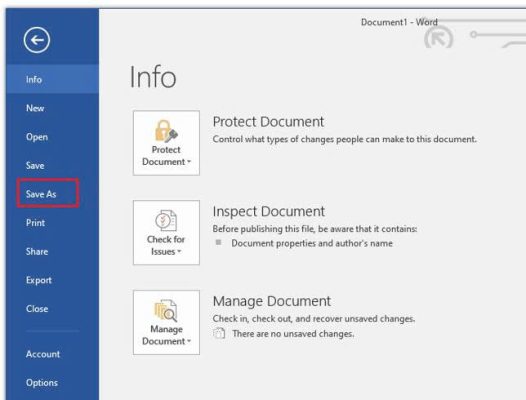Click the padlock and key Protect icon
The image size is (526, 400).
point(166,131)
